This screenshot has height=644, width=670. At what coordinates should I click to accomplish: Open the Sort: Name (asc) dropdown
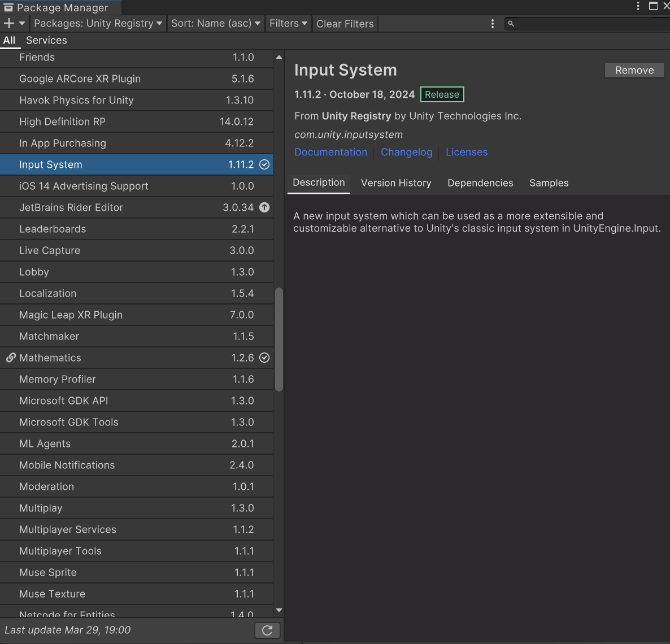216,24
